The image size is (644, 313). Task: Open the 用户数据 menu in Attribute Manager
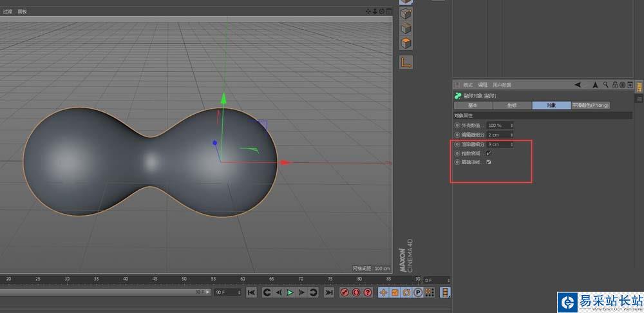pyautogui.click(x=502, y=85)
